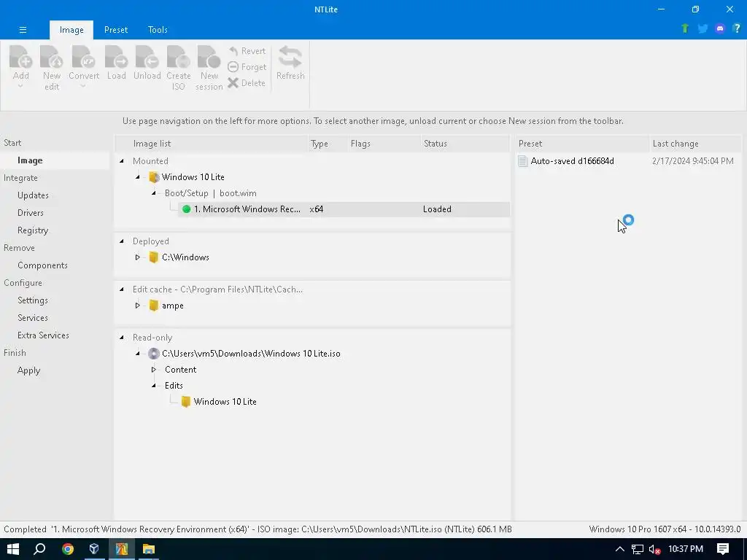Sort by the Type column header
Image resolution: width=747 pixels, height=560 pixels.
click(x=328, y=144)
